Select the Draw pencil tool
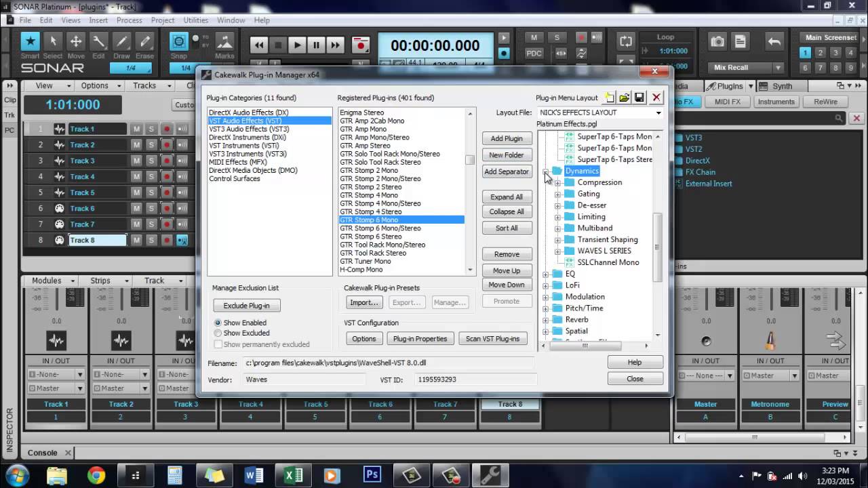Viewport: 868px width, 488px height. click(121, 41)
